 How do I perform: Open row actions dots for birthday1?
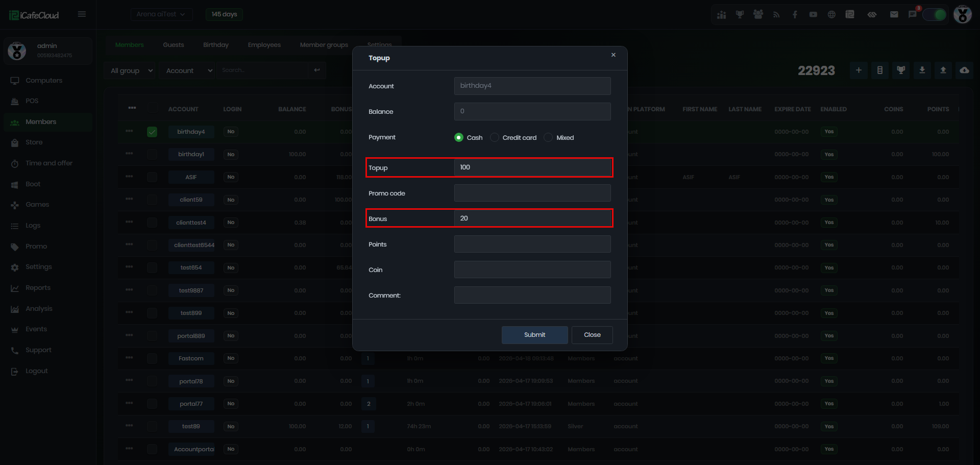(x=129, y=154)
